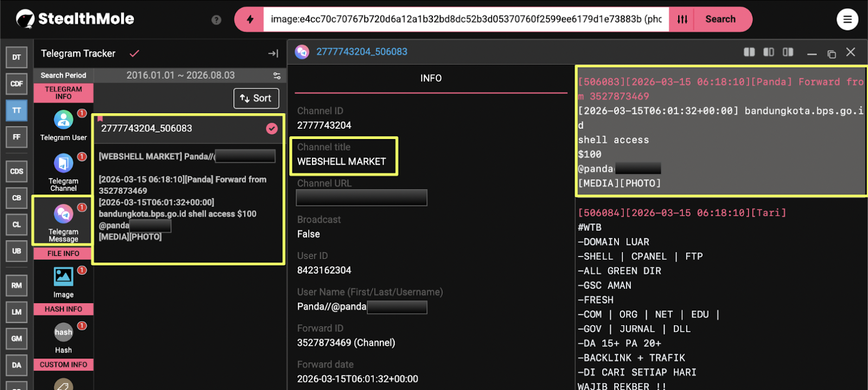This screenshot has width=868, height=390.
Task: Click the Broadcast value False
Action: click(x=309, y=234)
